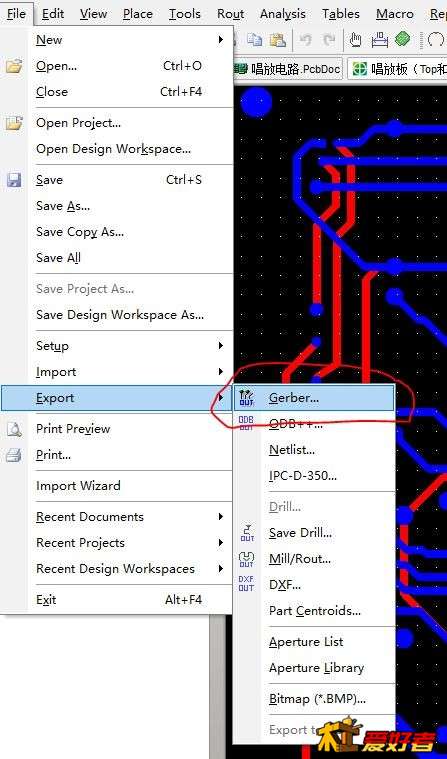Click the Print Preview magnifier icon
Image resolution: width=447 pixels, height=759 pixels.
[x=14, y=429]
